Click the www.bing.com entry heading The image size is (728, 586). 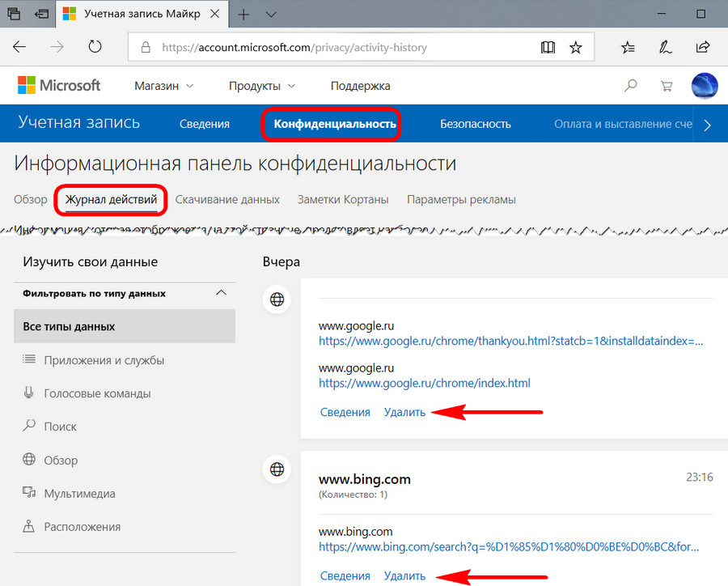(x=365, y=479)
